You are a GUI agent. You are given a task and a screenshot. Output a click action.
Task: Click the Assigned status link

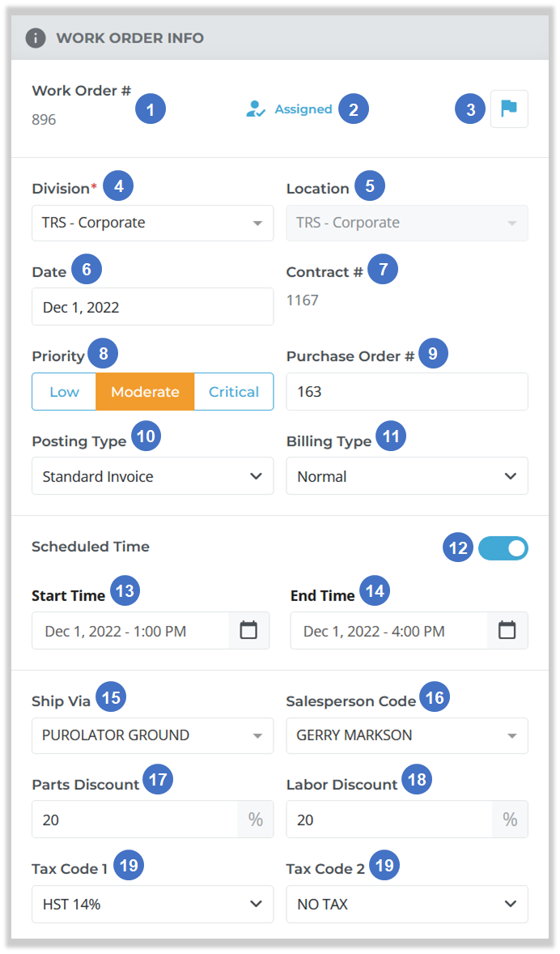[303, 109]
